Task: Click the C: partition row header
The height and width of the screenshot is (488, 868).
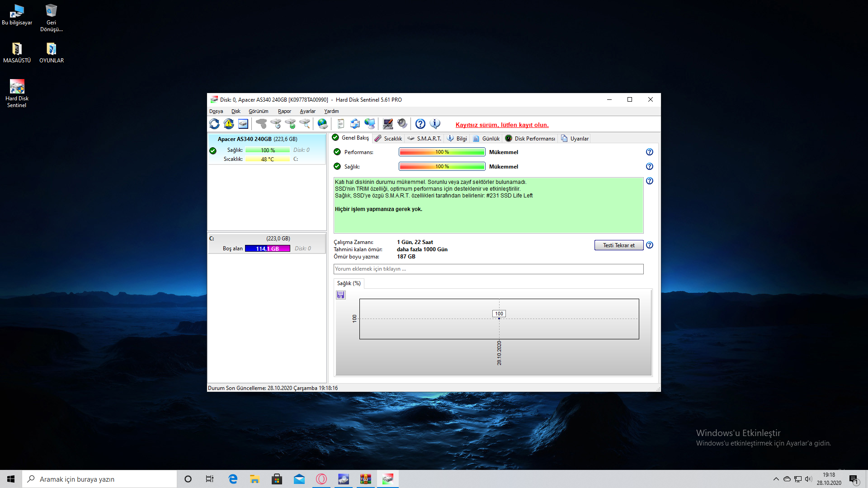Action: coord(267,239)
